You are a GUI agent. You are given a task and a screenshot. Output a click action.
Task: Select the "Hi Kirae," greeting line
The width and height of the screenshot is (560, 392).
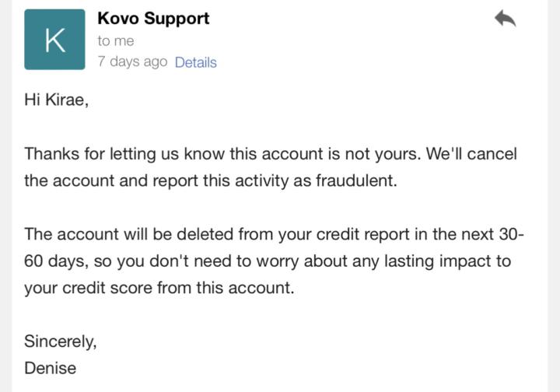click(x=56, y=100)
